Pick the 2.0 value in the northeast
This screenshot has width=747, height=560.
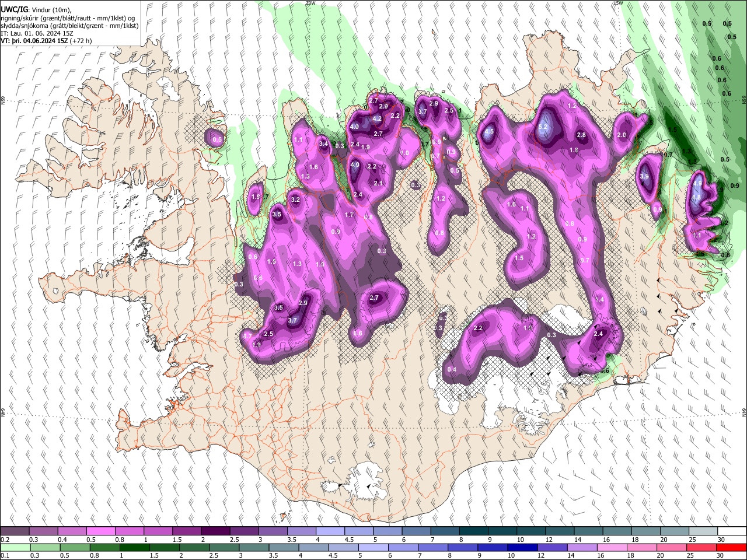point(622,135)
